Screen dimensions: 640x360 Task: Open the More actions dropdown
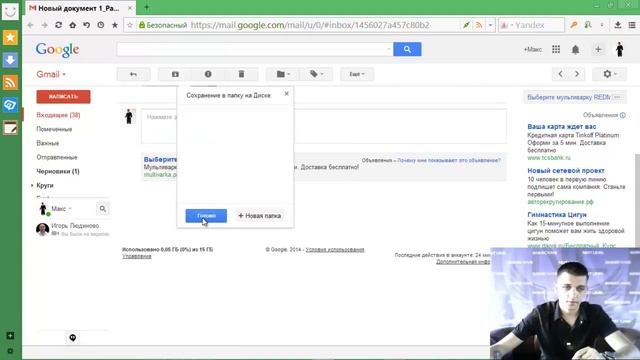coord(357,74)
